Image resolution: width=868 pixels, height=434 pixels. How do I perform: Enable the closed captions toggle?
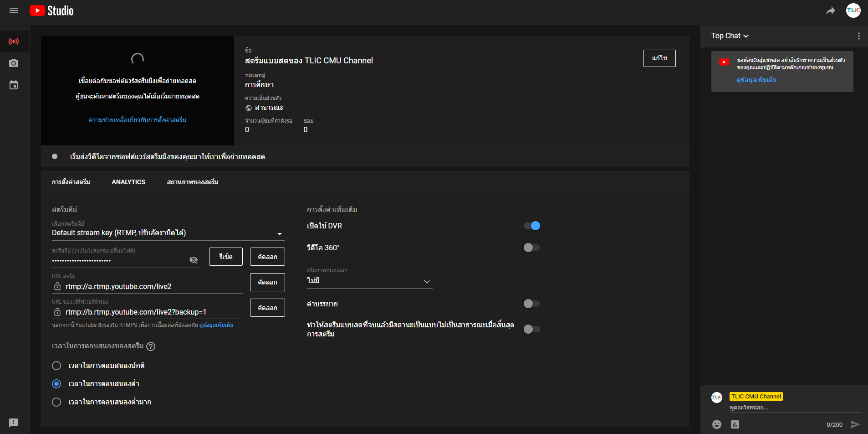pos(532,304)
